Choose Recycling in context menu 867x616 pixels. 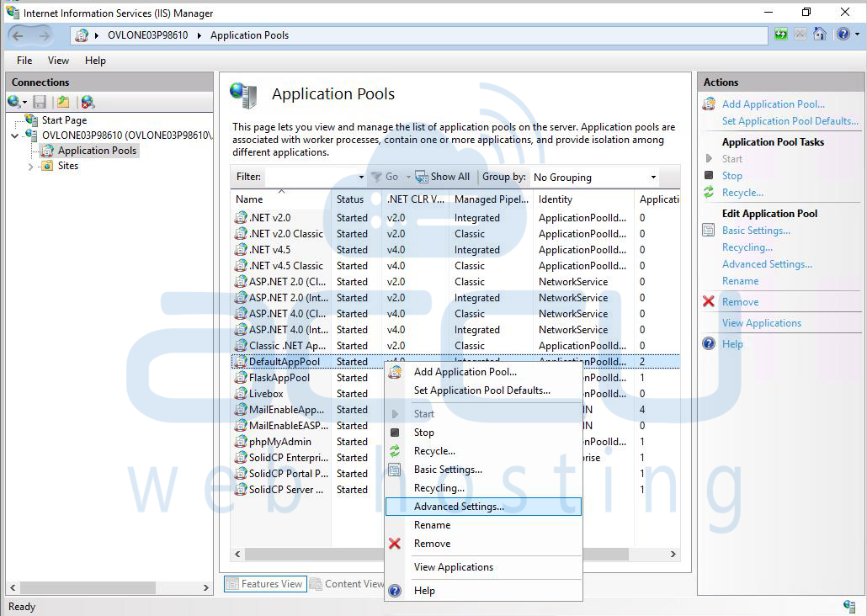(x=483, y=488)
